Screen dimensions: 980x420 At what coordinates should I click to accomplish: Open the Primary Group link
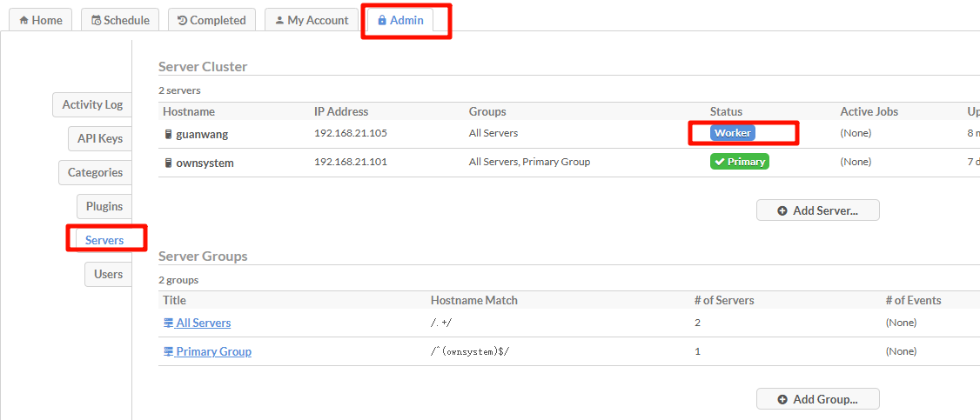coord(213,352)
